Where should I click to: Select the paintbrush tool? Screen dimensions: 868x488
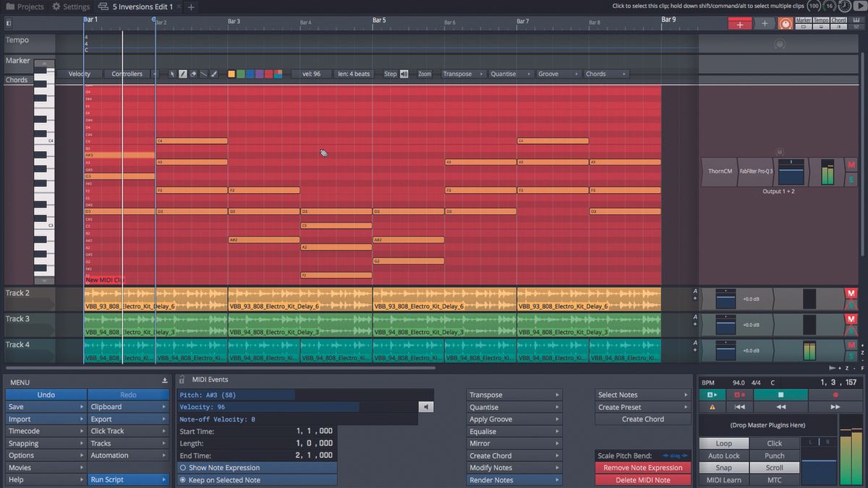(213, 73)
